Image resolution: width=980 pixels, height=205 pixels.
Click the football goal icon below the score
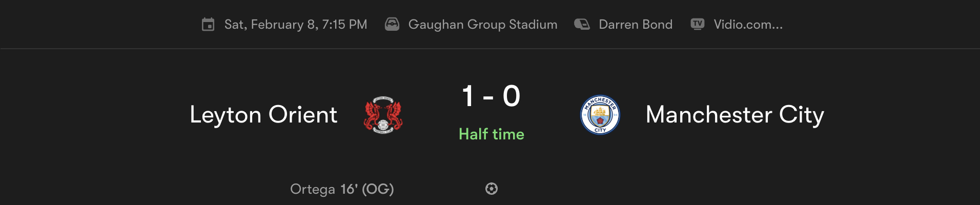coord(492,189)
